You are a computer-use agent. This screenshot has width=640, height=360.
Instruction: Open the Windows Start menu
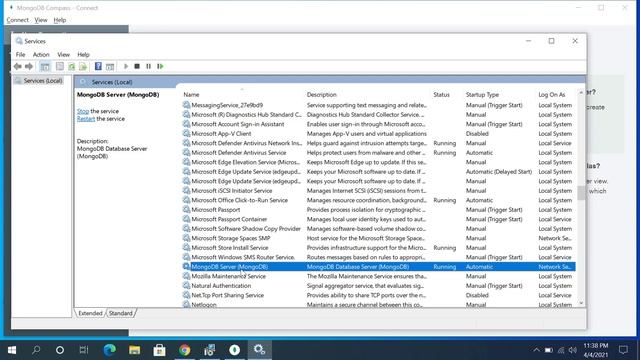[12, 350]
